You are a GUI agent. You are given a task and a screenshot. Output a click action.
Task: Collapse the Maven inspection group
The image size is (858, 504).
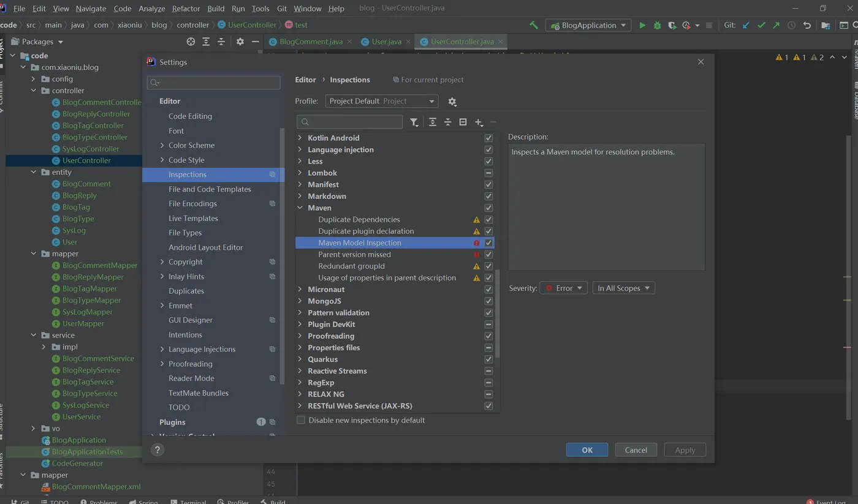click(300, 208)
